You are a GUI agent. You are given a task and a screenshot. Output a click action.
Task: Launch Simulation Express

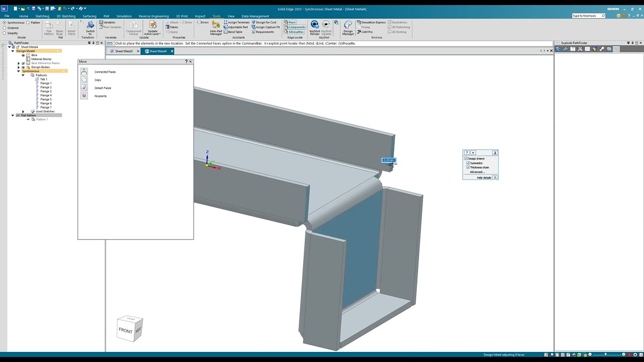click(x=371, y=22)
